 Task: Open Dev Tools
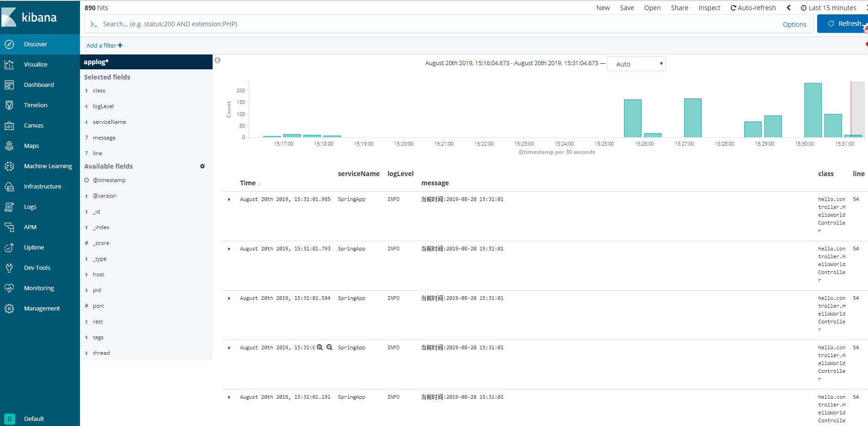[37, 268]
